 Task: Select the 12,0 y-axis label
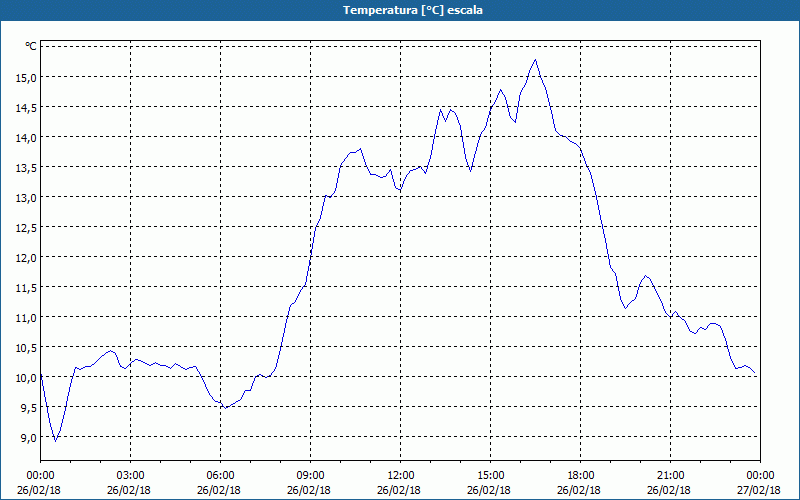click(x=27, y=258)
